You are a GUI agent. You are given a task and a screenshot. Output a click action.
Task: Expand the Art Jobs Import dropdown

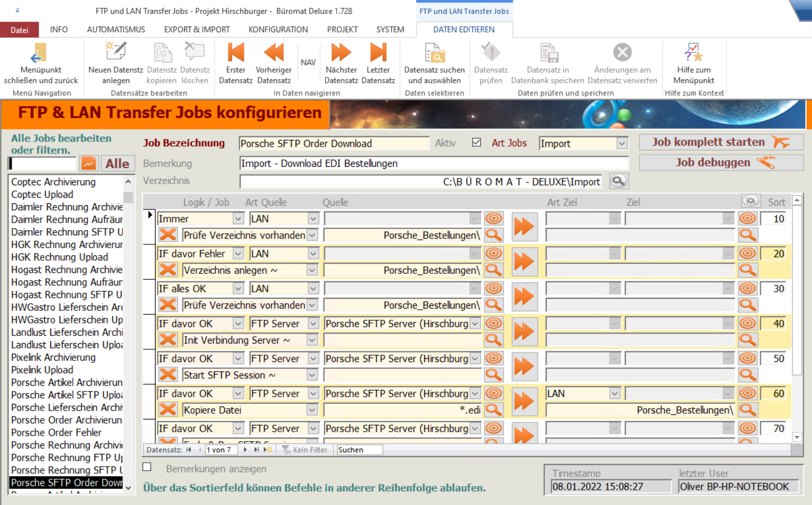(622, 144)
